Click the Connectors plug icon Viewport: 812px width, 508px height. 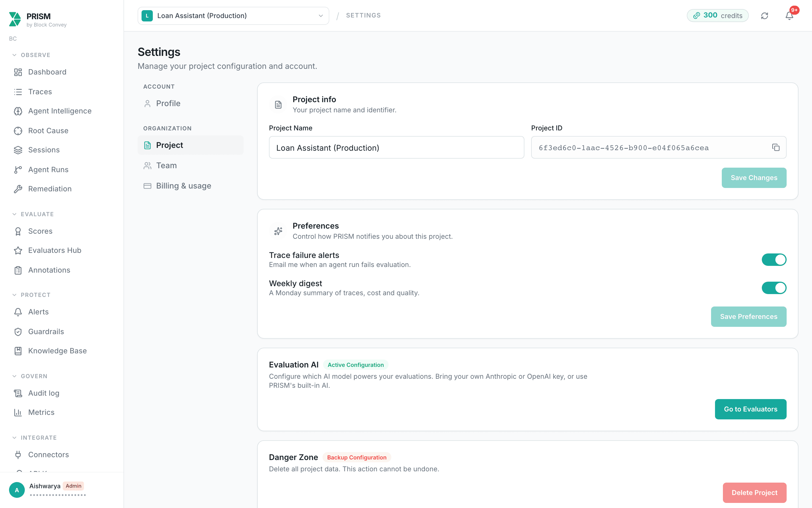tap(18, 455)
